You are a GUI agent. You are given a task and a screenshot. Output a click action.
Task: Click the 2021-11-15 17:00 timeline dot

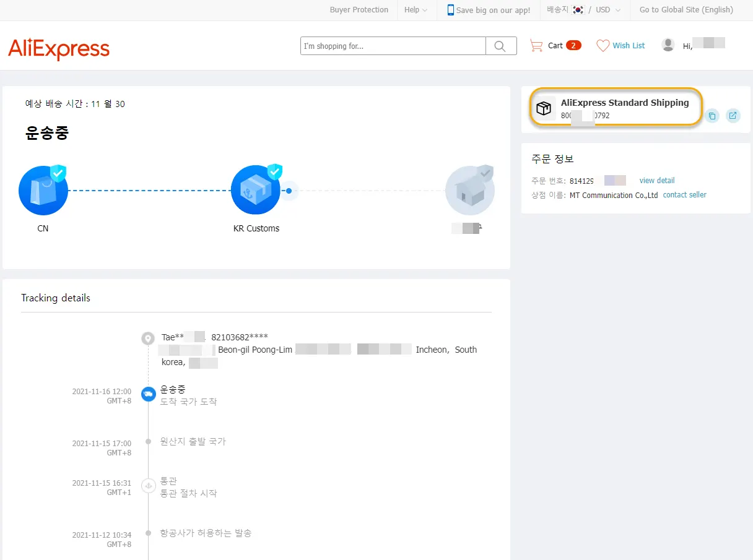(148, 442)
